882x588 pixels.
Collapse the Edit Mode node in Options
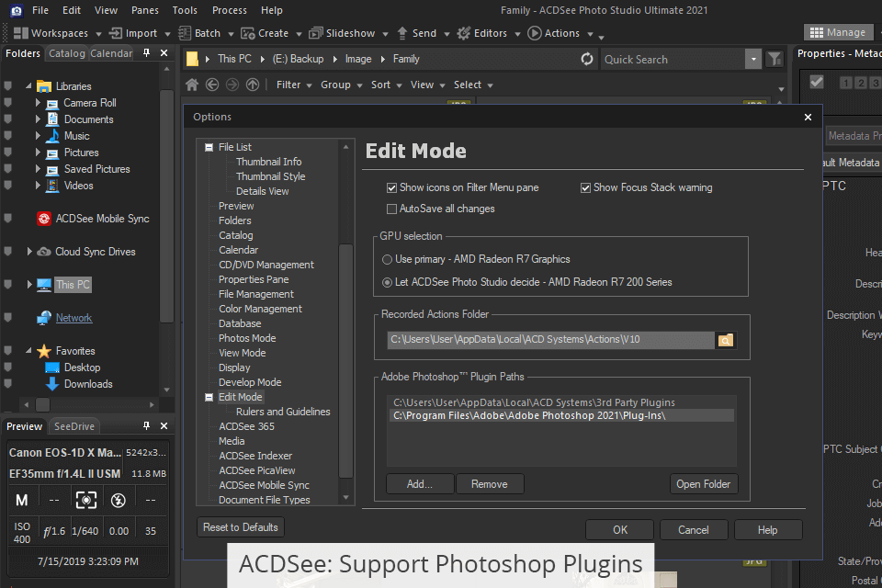pyautogui.click(x=209, y=397)
